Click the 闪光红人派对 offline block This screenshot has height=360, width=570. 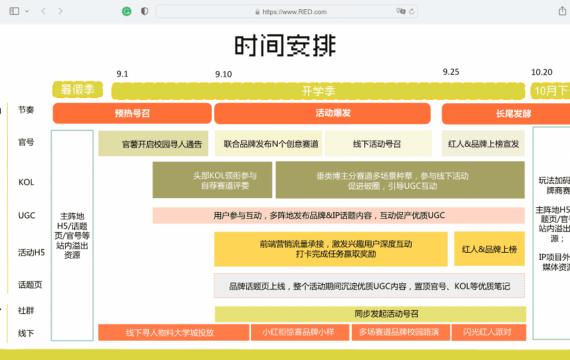coord(489,332)
